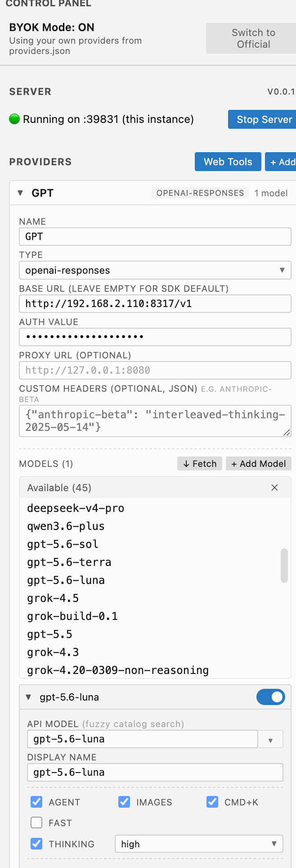The image size is (296, 868).
Task: Click the available models list scrollbar
Action: click(284, 565)
